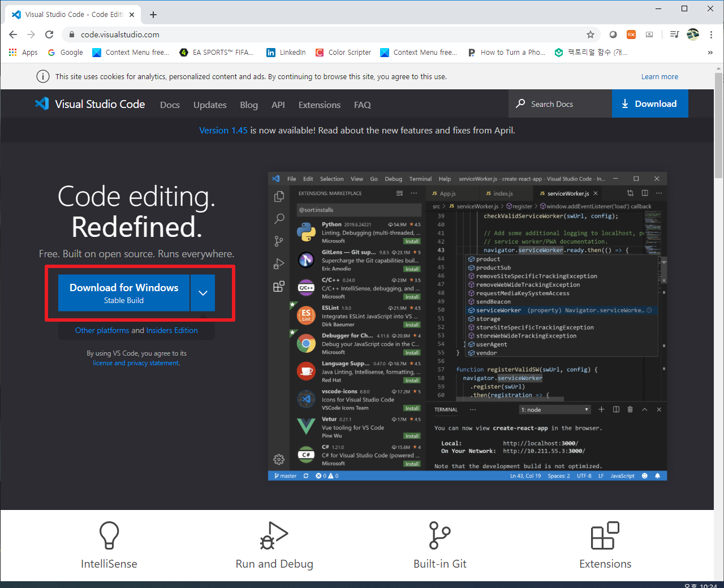Bookmark this page with the star icon
This screenshot has height=588, width=724.
[591, 34]
